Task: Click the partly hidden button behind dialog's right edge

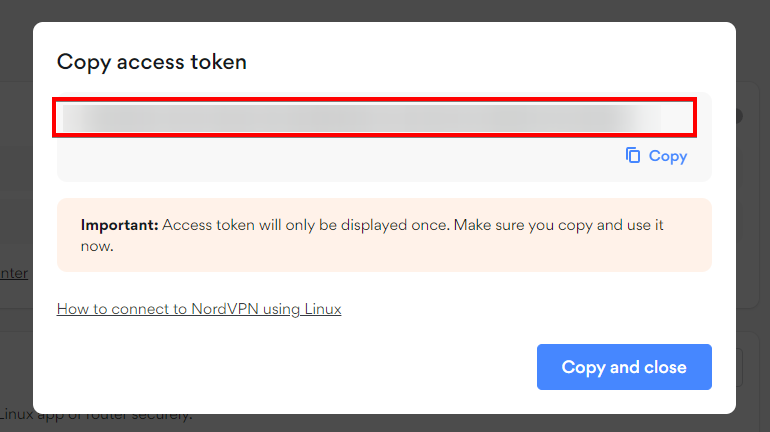Action: click(743, 367)
